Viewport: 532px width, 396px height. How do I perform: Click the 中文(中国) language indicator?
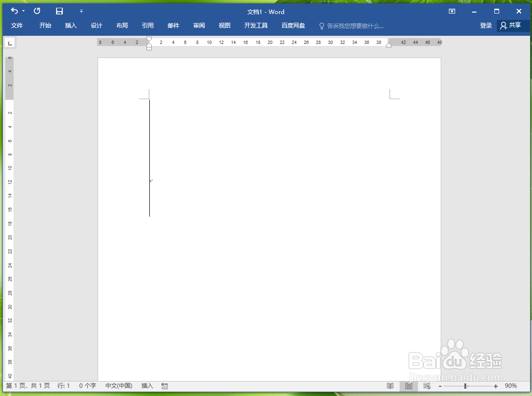pyautogui.click(x=119, y=386)
